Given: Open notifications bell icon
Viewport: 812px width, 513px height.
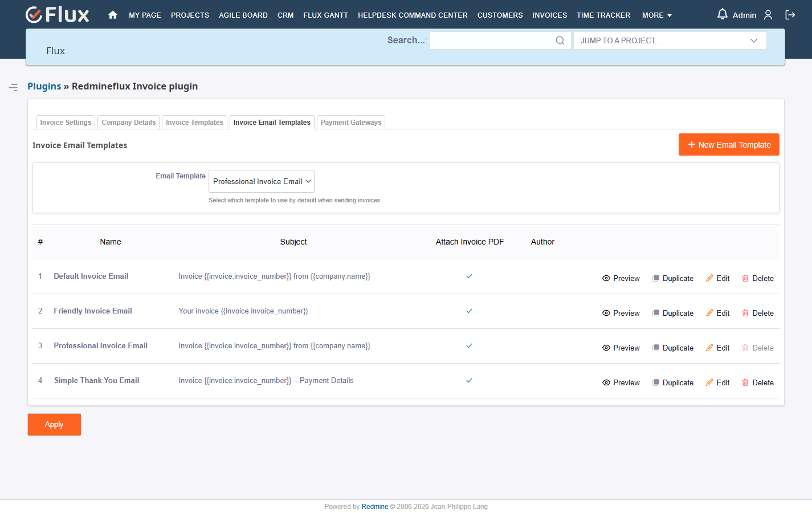Looking at the screenshot, I should pyautogui.click(x=722, y=14).
